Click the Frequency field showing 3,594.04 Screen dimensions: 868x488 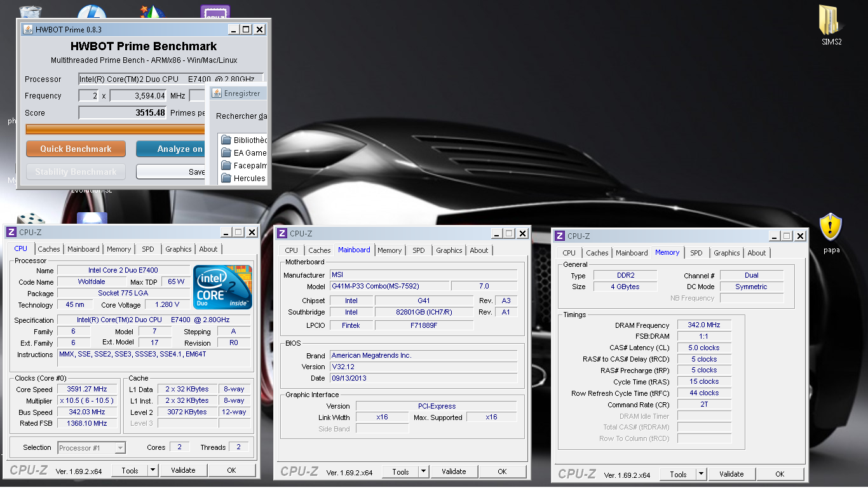point(138,96)
